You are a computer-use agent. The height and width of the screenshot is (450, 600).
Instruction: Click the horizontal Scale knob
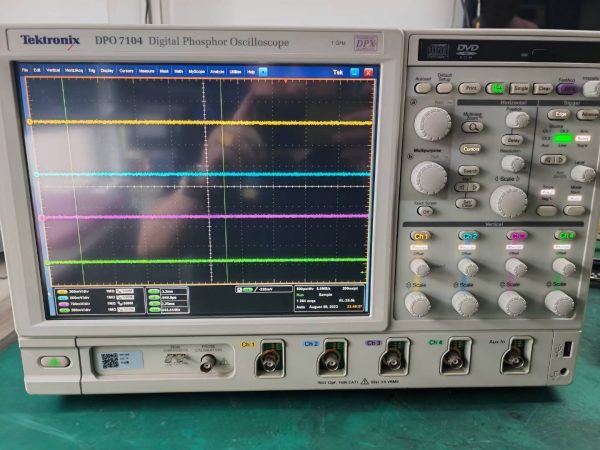pyautogui.click(x=508, y=200)
